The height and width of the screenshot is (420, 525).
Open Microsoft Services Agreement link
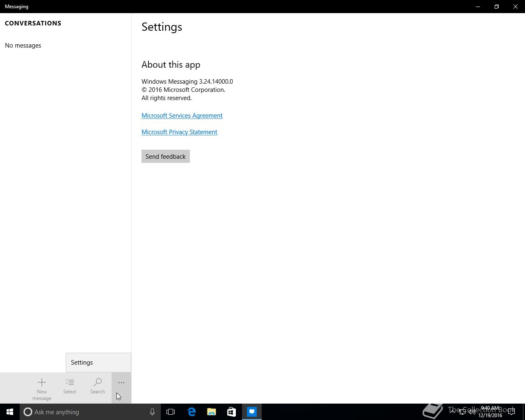(182, 116)
